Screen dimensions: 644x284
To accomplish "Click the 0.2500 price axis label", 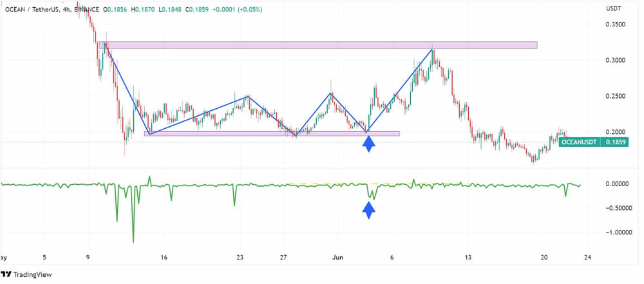I will tap(616, 96).
